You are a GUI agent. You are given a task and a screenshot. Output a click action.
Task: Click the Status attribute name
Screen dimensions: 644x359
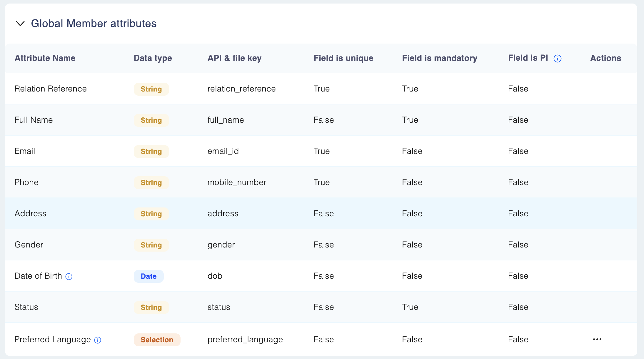point(26,307)
